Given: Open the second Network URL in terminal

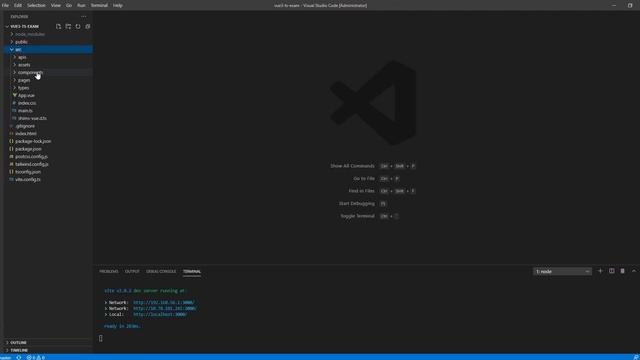Looking at the screenshot, I should click(164, 309).
